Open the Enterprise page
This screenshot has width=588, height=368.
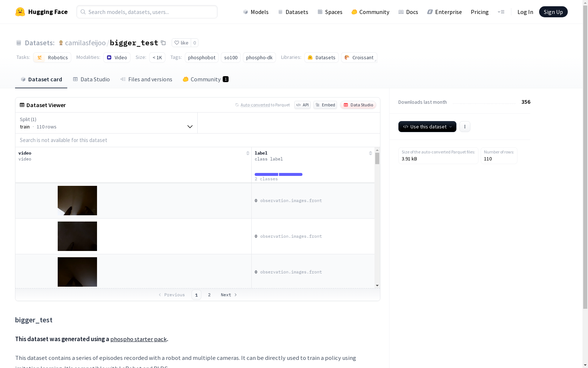[445, 12]
